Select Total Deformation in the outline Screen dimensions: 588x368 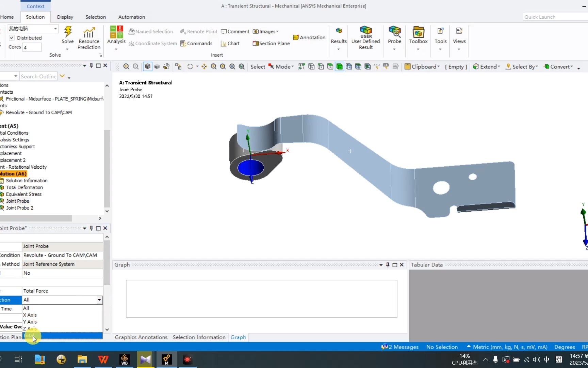point(24,187)
